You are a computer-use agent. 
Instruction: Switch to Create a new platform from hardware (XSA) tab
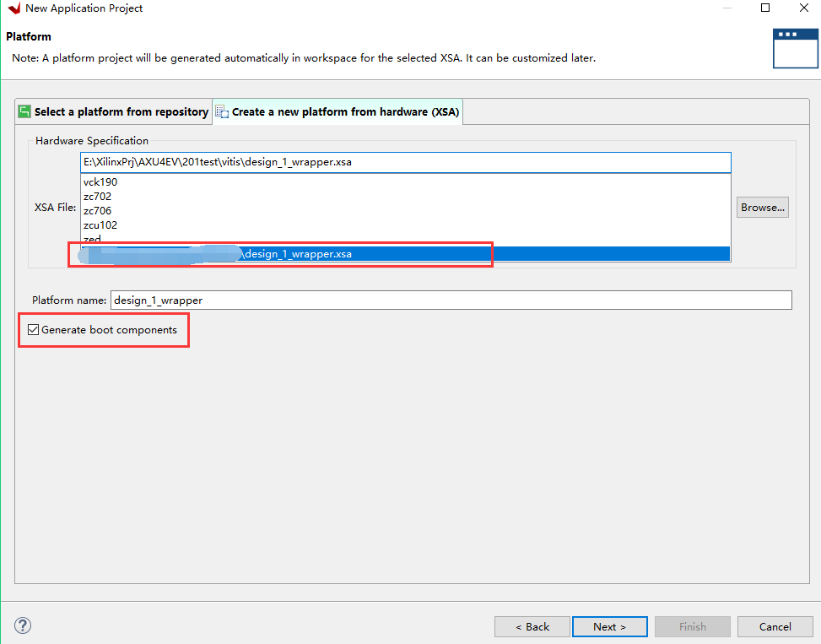[x=338, y=111]
